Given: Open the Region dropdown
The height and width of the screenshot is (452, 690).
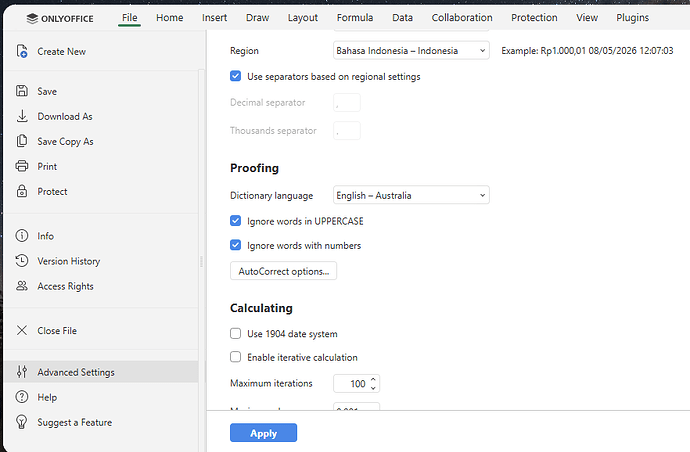Looking at the screenshot, I should [x=411, y=51].
